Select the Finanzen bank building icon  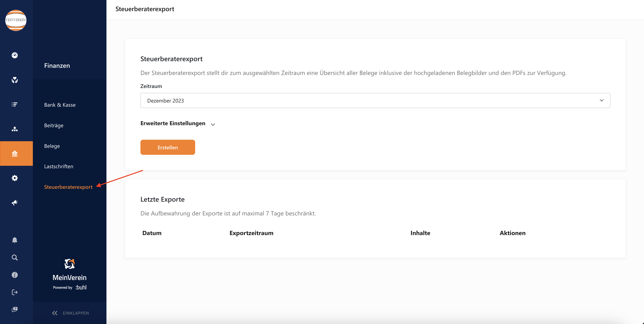15,154
